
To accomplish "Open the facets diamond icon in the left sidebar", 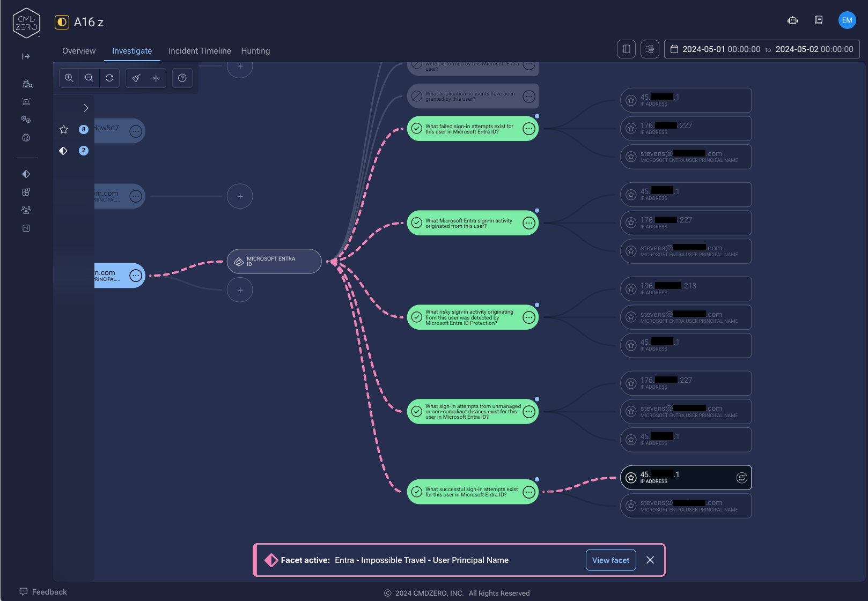I will (26, 174).
